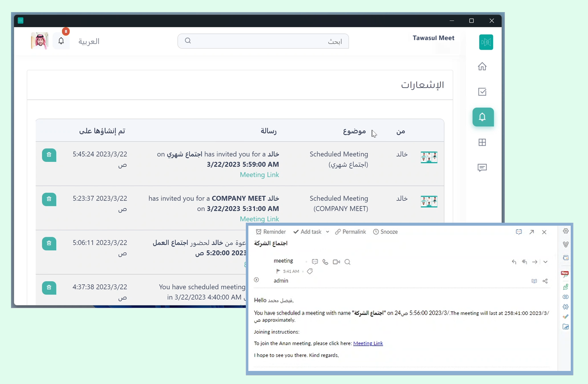Click delete icon for اجتماع العمل notification
The image size is (588, 384).
pos(48,244)
